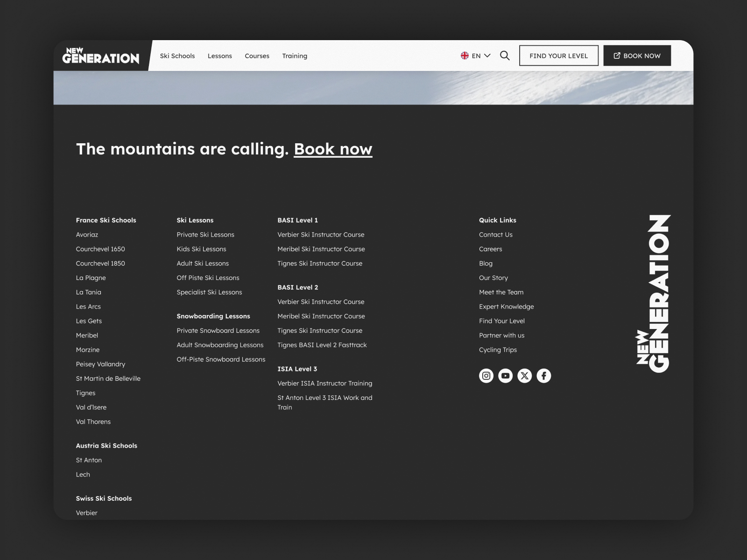Viewport: 747px width, 560px height.
Task: Open the footer Find Your Level link
Action: point(502,322)
